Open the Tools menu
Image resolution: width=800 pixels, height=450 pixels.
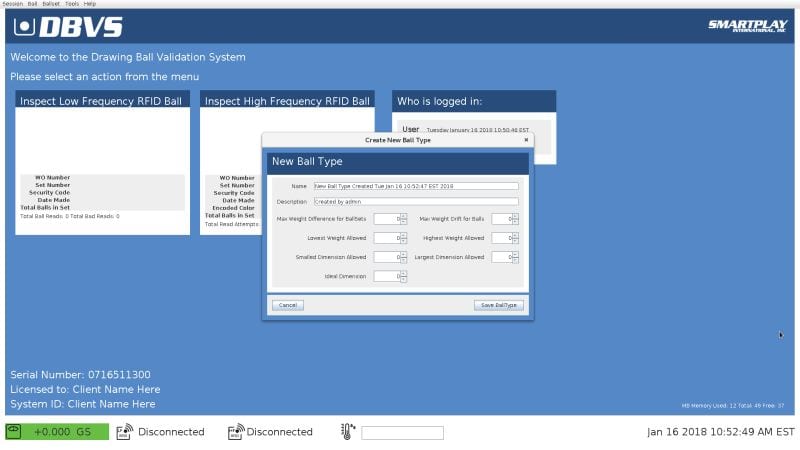coord(72,4)
